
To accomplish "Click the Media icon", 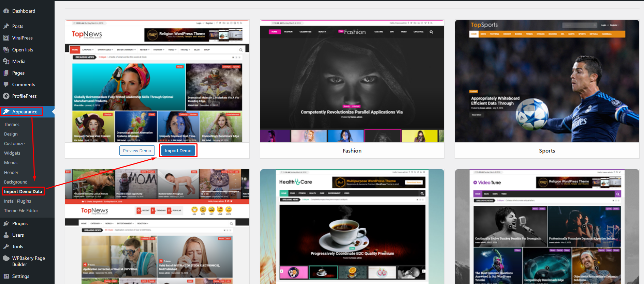I will tap(6, 61).
